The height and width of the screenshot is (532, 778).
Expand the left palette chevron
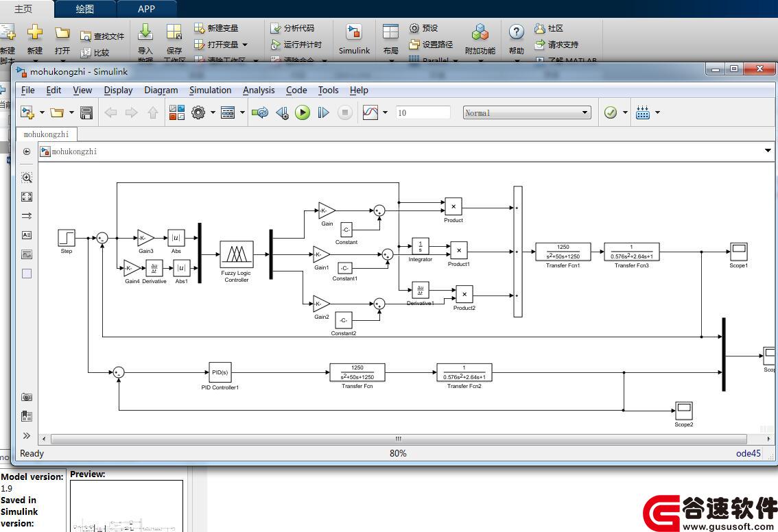point(27,435)
